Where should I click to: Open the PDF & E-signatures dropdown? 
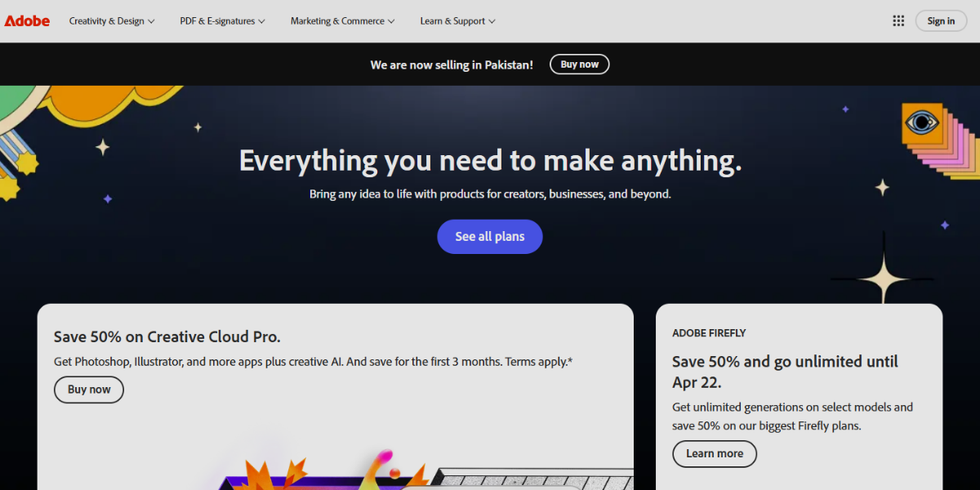coord(222,21)
